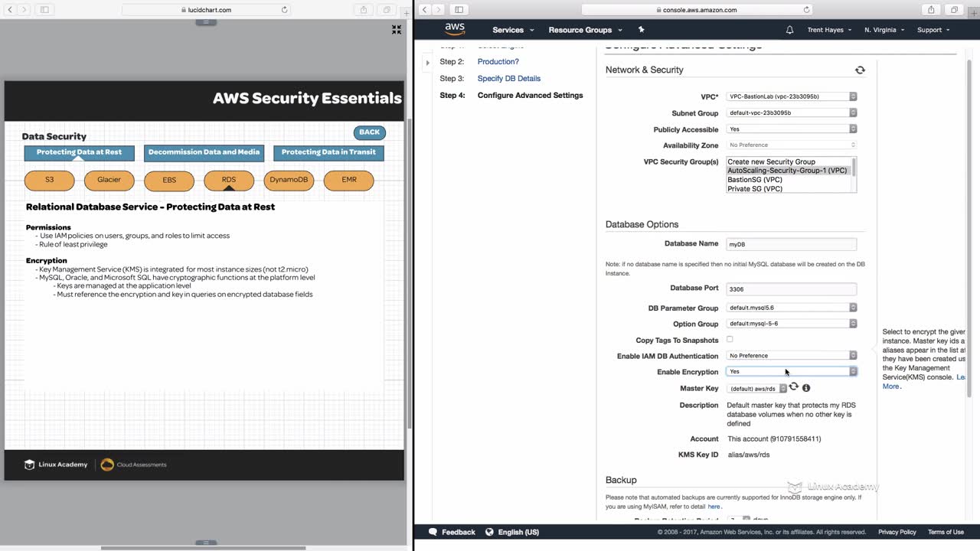Click the console.aws.amazon.com address bar
The height and width of the screenshot is (551, 980).
[697, 10]
